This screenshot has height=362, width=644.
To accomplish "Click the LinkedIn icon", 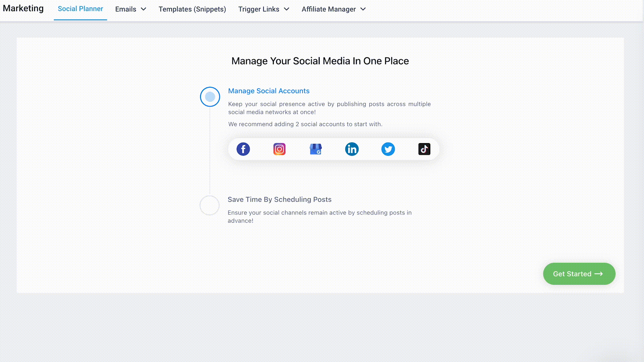I will pyautogui.click(x=352, y=149).
